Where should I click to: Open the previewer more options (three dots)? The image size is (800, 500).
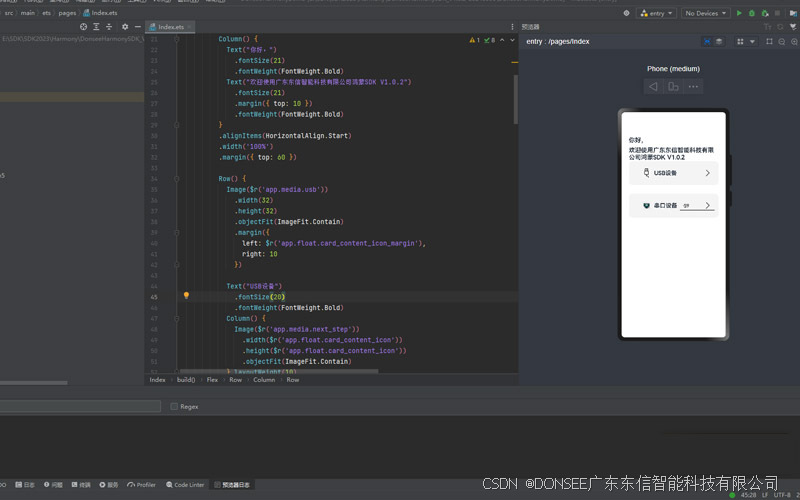[x=693, y=87]
